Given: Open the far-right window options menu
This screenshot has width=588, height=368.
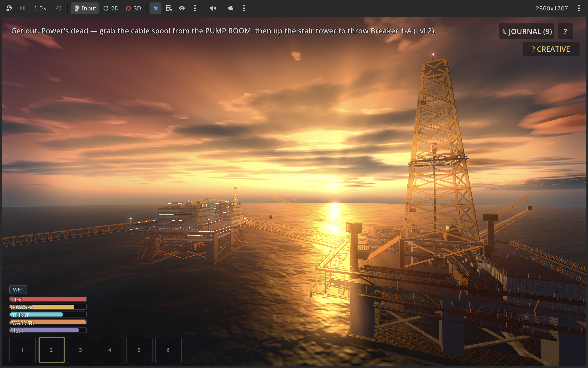Looking at the screenshot, I should 579,8.
